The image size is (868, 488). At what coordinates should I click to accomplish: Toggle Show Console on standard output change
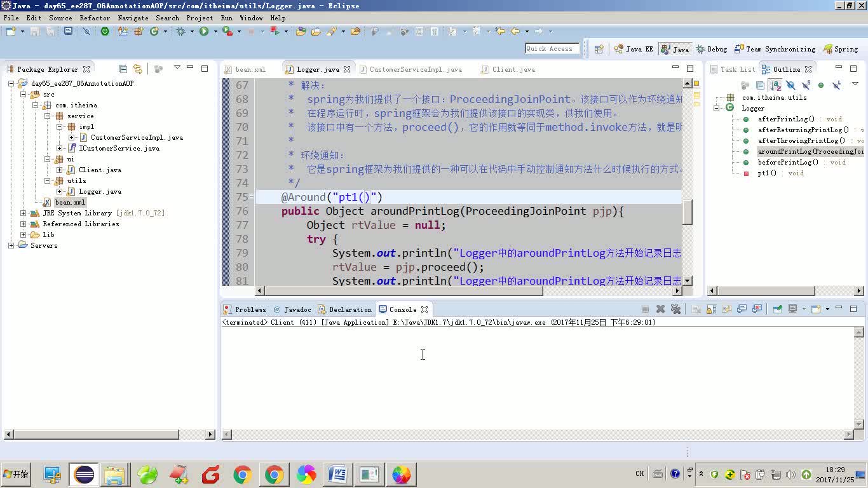tap(742, 309)
